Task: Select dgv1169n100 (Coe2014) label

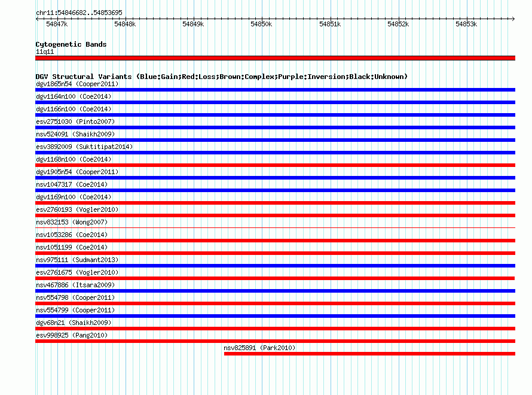Action: 74,197
